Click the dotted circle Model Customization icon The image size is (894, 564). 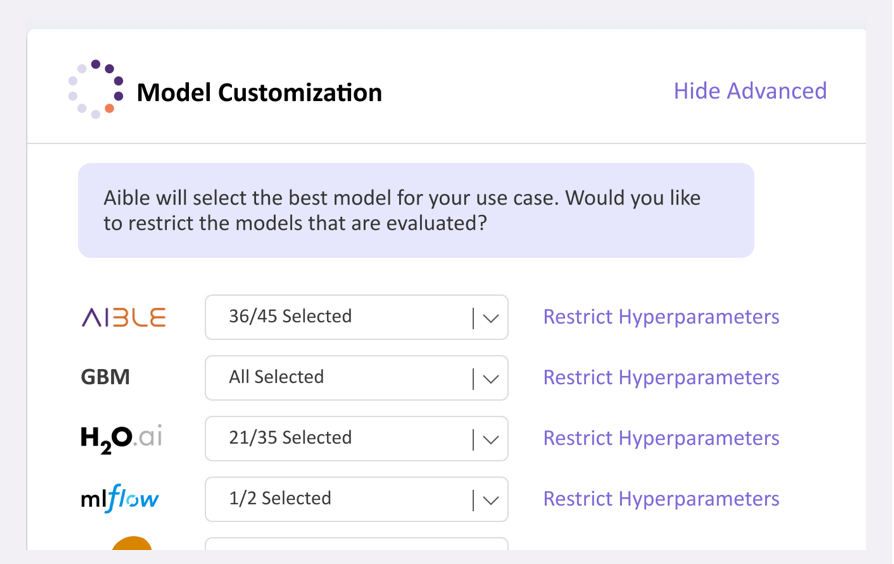click(x=96, y=89)
